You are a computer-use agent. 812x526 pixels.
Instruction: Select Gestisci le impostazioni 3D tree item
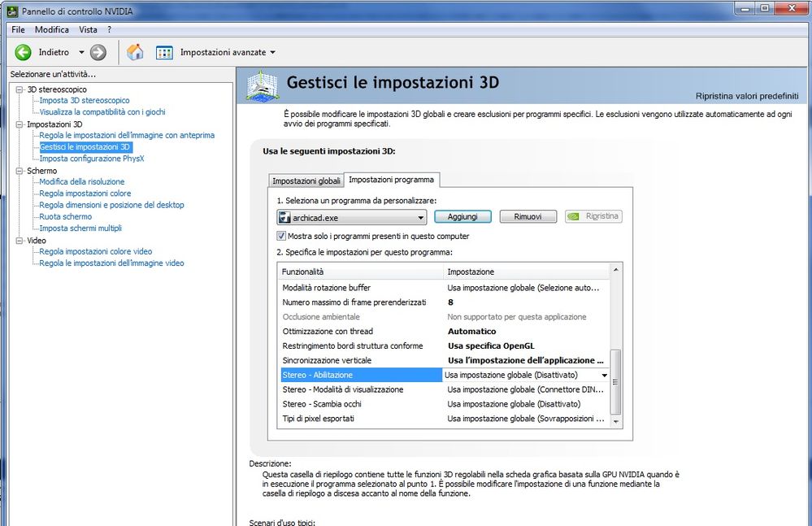pos(85,147)
